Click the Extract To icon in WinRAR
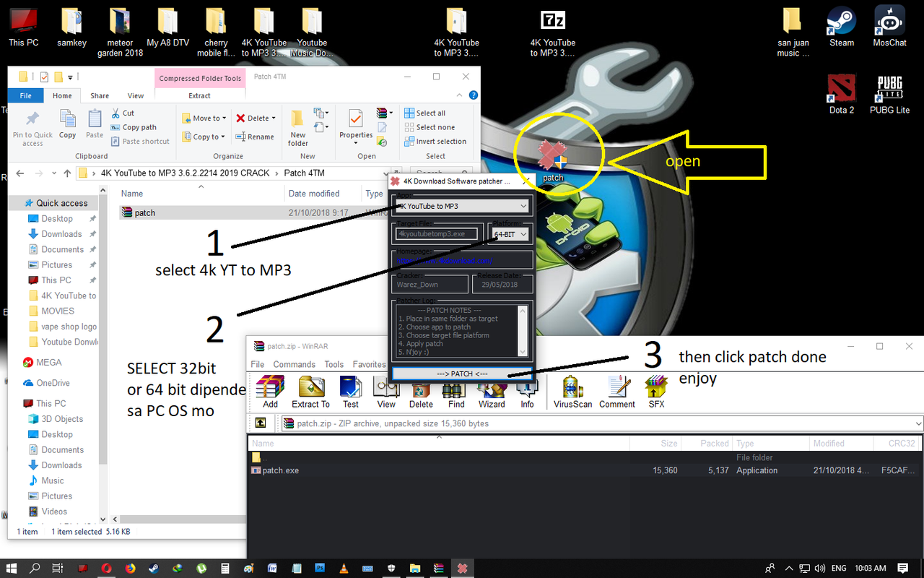 (x=310, y=392)
